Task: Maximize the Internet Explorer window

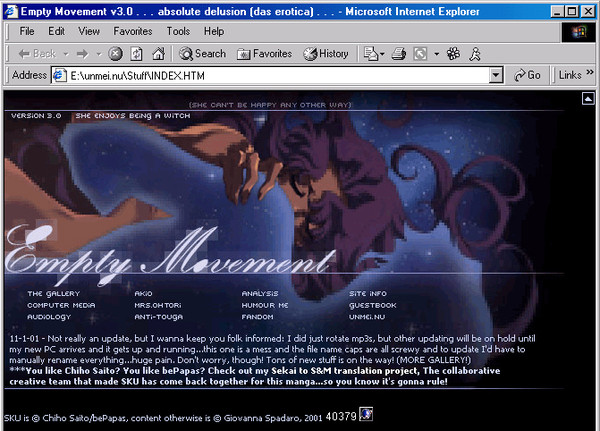Action: tap(572, 11)
